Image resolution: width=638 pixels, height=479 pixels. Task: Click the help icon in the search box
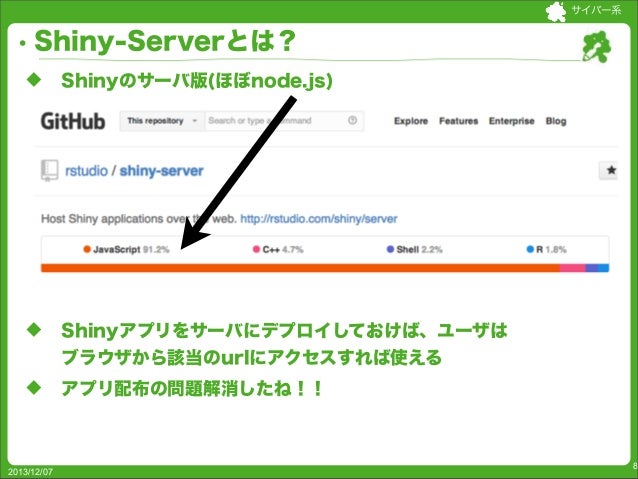point(352,120)
